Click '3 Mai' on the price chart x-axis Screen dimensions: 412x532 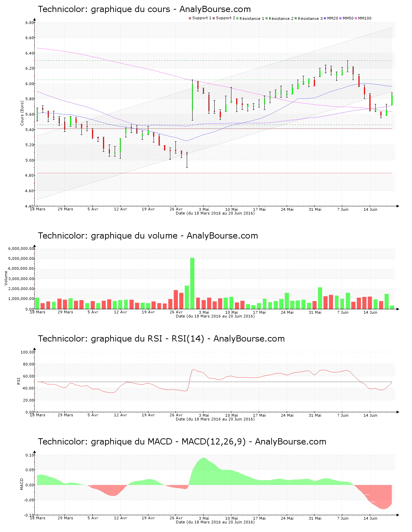[x=204, y=209]
